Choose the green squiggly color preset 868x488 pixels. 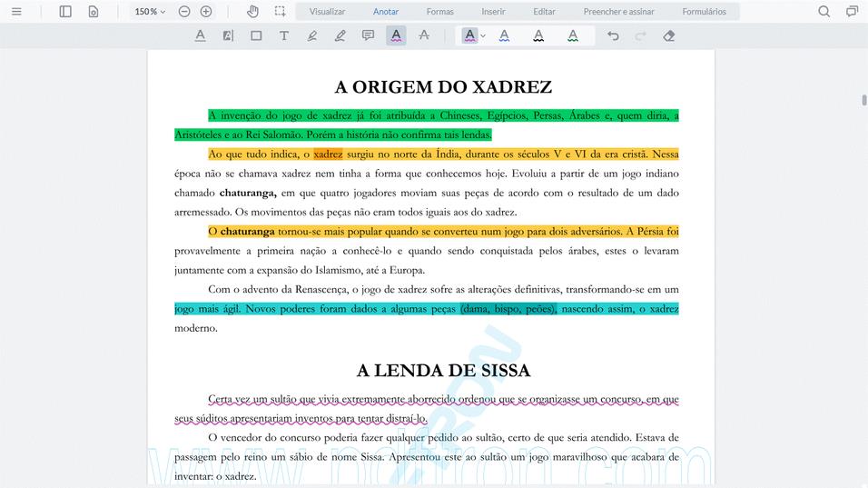point(573,36)
